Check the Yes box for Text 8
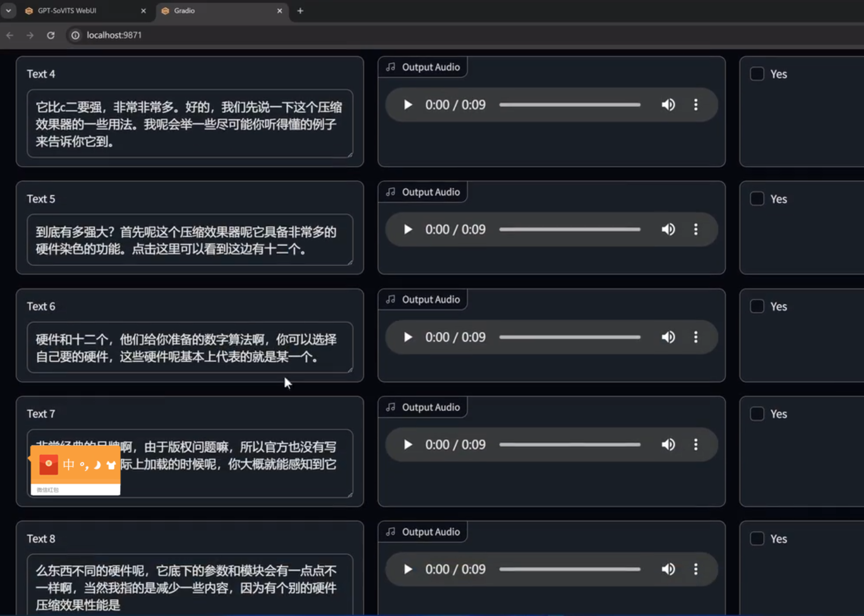Viewport: 864px width, 616px height. pos(757,538)
